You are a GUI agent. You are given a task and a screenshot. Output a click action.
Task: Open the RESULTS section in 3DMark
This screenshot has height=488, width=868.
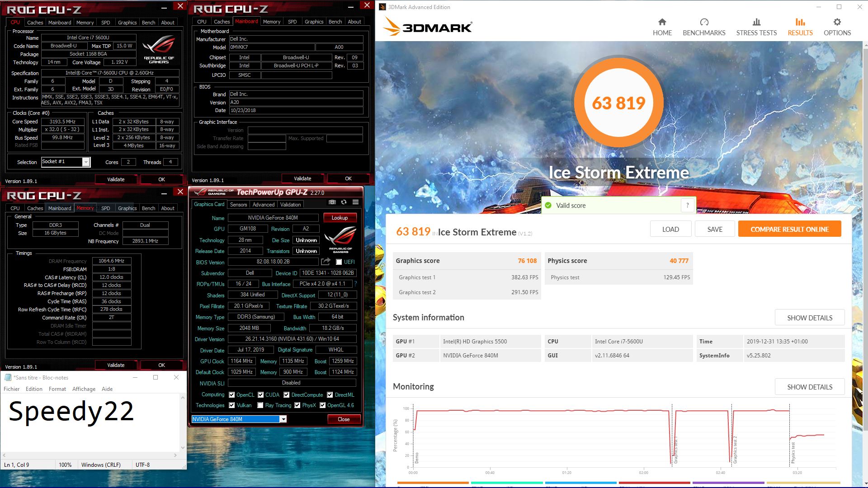pyautogui.click(x=800, y=27)
